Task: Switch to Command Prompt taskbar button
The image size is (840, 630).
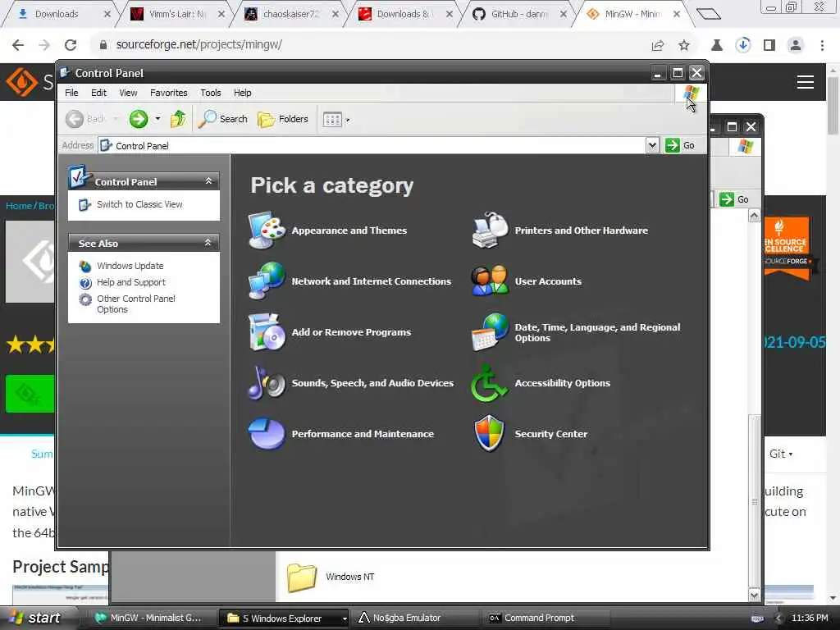Action: click(544, 618)
